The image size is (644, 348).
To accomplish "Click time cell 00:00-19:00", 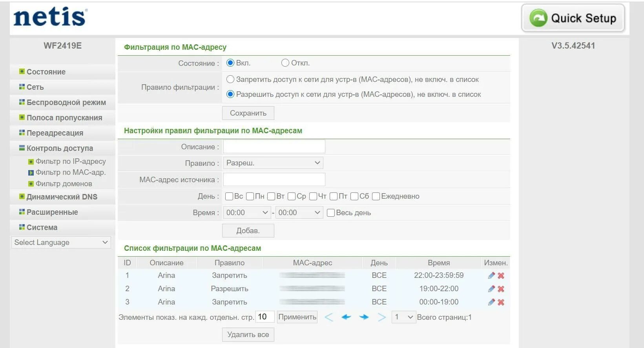I will [439, 302].
